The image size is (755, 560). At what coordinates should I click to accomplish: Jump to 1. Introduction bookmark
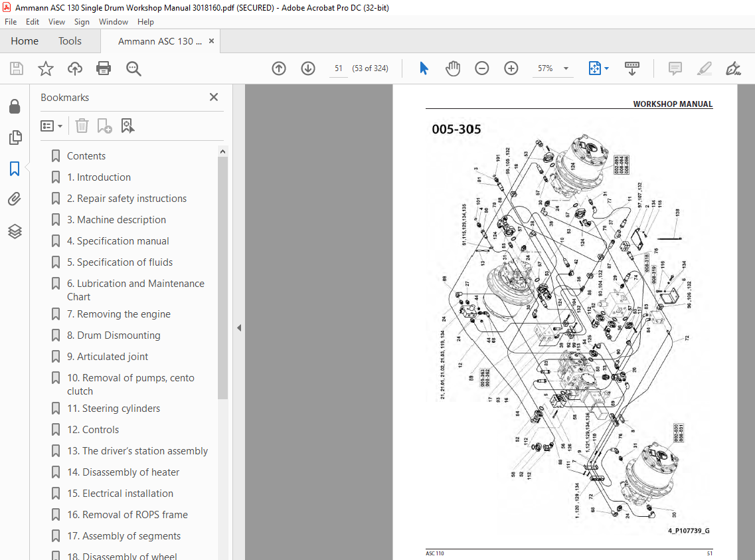[99, 177]
